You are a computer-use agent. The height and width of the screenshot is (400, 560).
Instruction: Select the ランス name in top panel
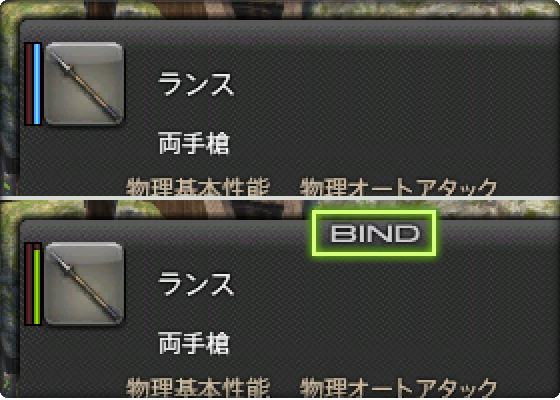click(x=196, y=84)
